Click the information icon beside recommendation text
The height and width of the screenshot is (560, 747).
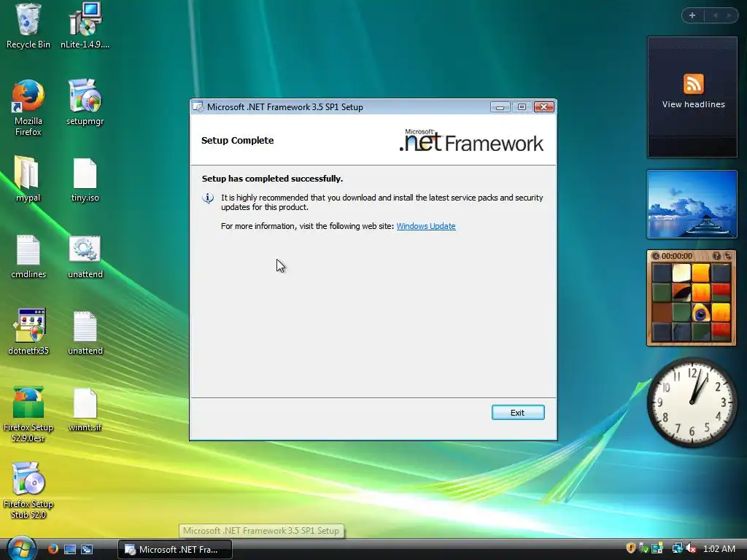pyautogui.click(x=208, y=198)
